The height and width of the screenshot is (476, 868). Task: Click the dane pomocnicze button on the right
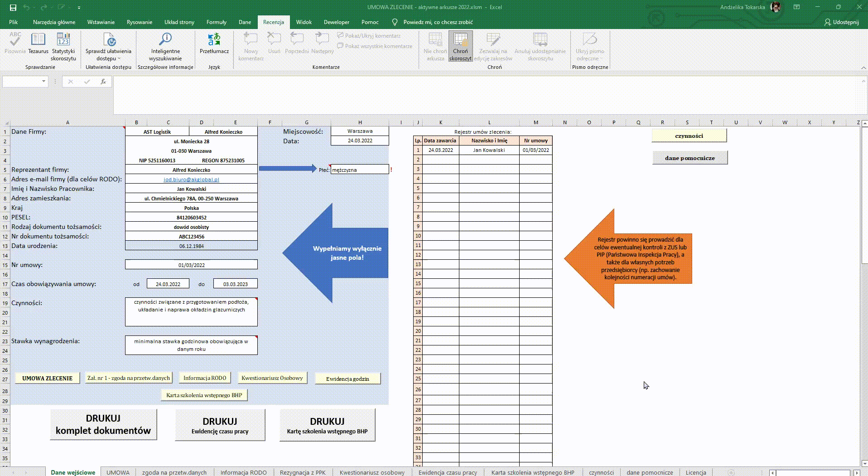[x=690, y=158]
